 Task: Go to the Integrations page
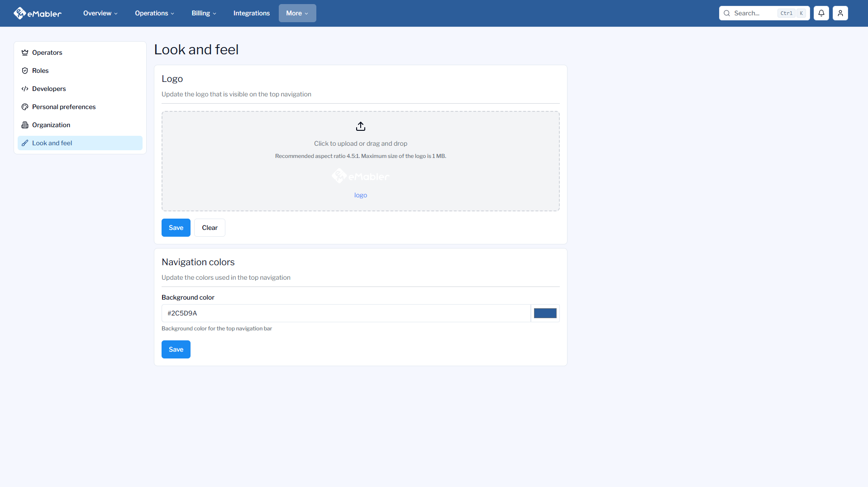pyautogui.click(x=251, y=13)
